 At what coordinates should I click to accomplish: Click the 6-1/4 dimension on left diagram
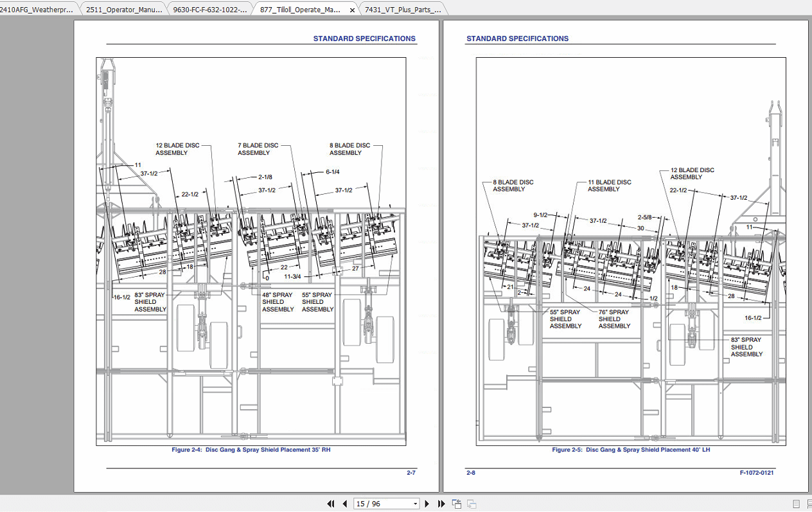pos(333,172)
